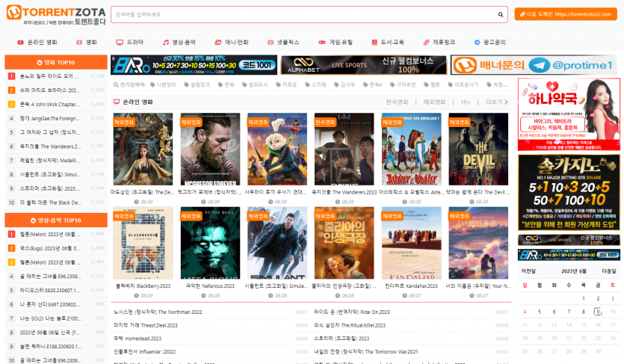Open 존윅 4 John.Wick.Chapter in TOP10
The width and height of the screenshot is (624, 364).
pos(50,104)
